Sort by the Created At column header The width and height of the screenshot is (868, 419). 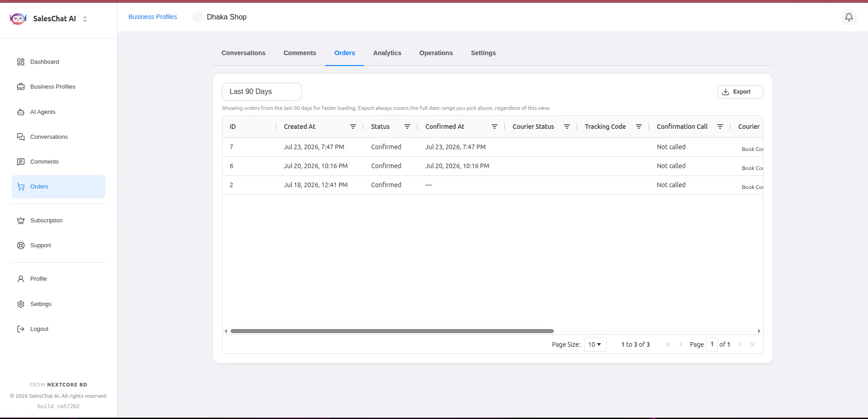(300, 127)
